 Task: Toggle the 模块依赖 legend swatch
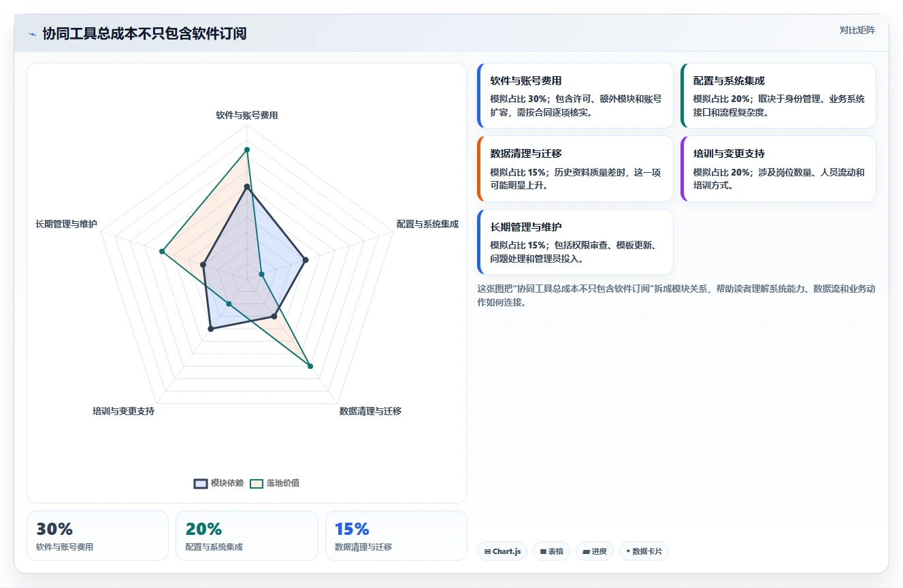[201, 483]
